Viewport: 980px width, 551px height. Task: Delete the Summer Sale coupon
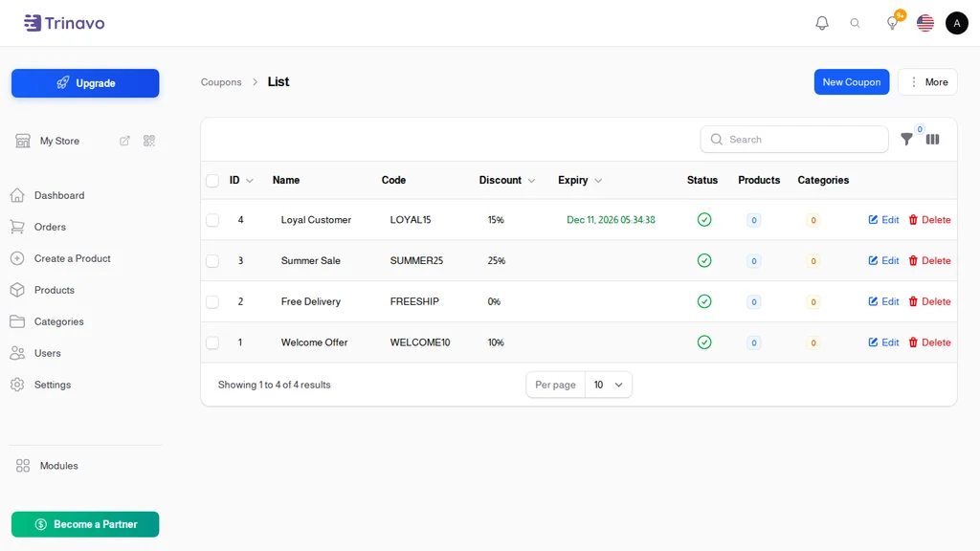(929, 260)
